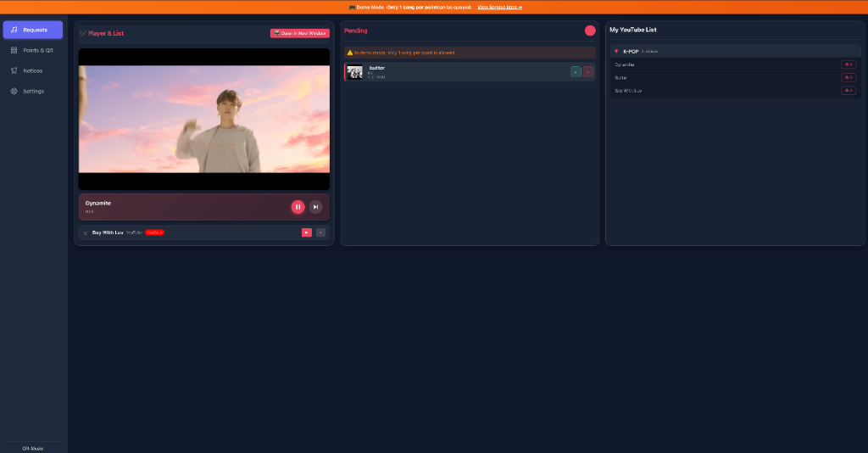868x453 pixels.
Task: Pause the currently playing Dynamite song
Action: pos(298,207)
